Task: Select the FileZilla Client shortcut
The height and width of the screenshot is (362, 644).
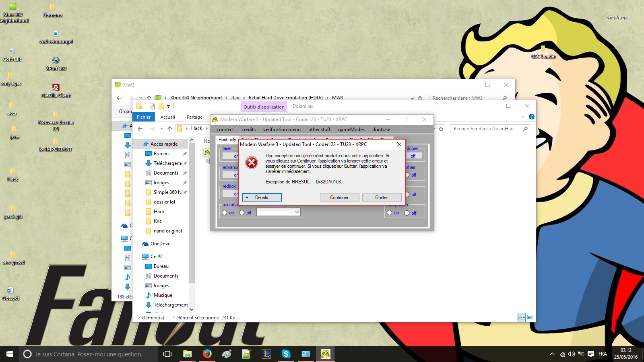Action: pyautogui.click(x=56, y=90)
